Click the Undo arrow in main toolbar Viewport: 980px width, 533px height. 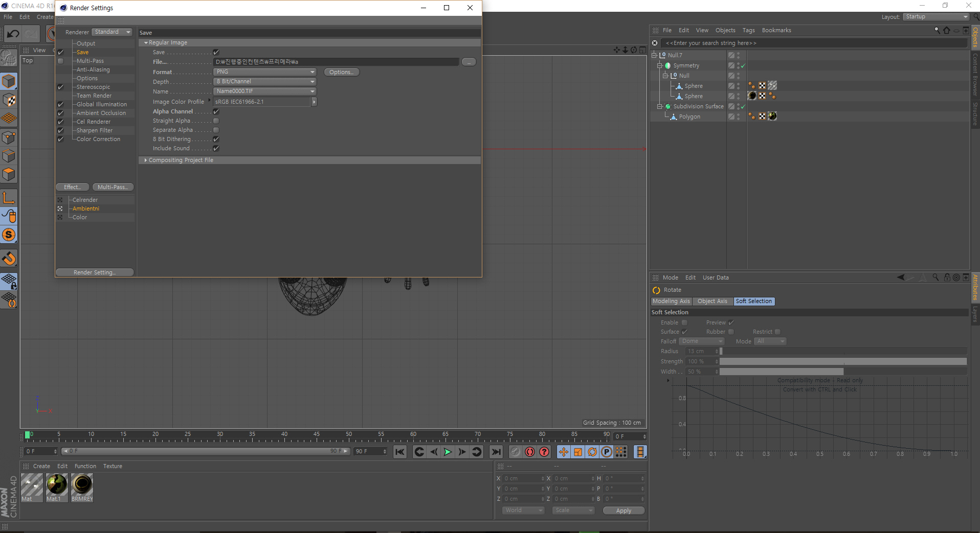(13, 34)
